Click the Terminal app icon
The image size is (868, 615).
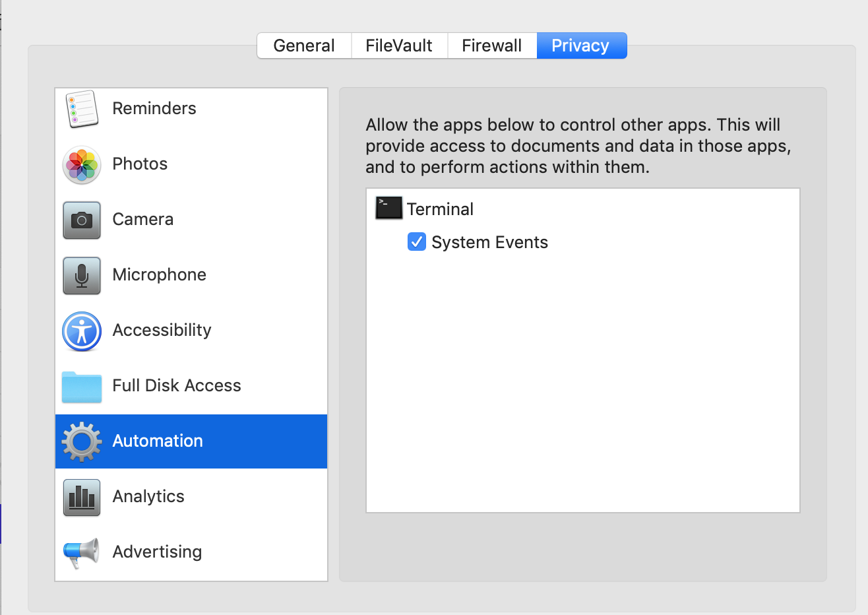[388, 208]
